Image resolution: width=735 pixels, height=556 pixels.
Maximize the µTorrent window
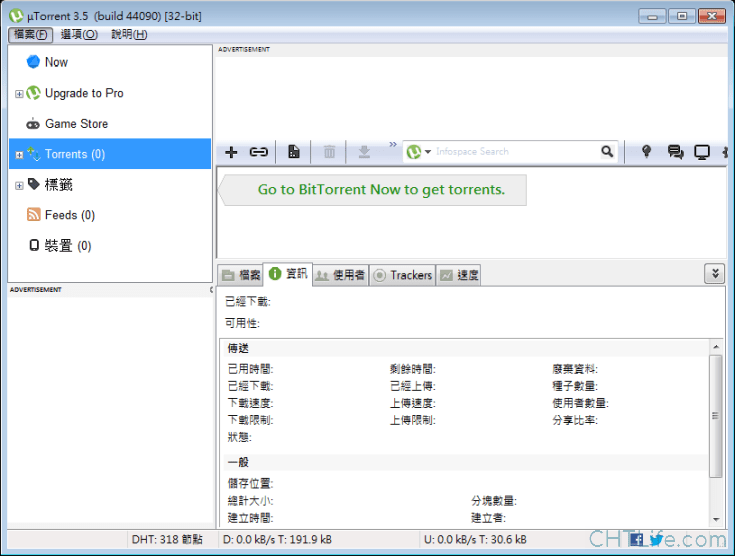pyautogui.click(x=682, y=16)
